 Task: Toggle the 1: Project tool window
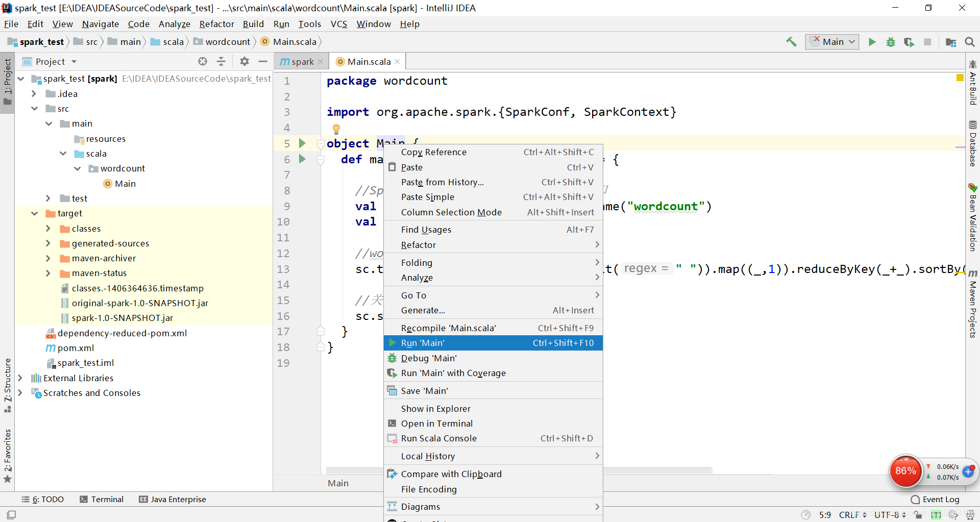click(x=8, y=82)
